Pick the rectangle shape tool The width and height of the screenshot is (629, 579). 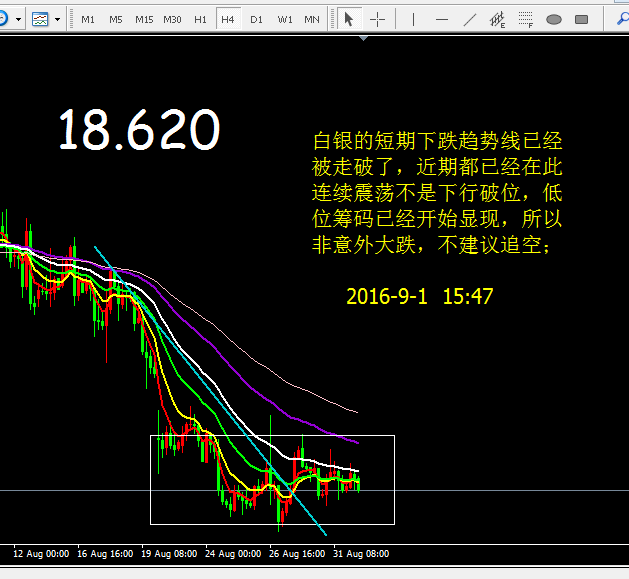pyautogui.click(x=582, y=19)
